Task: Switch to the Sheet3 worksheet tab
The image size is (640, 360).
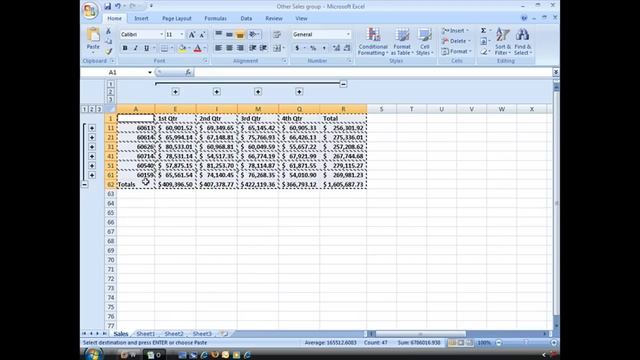Action: [202, 334]
